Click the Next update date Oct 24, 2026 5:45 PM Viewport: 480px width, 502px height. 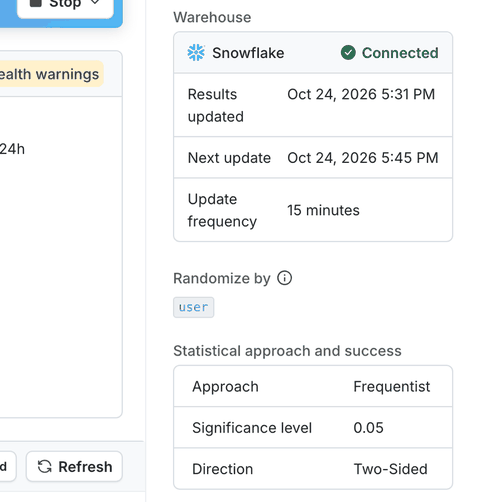point(363,158)
